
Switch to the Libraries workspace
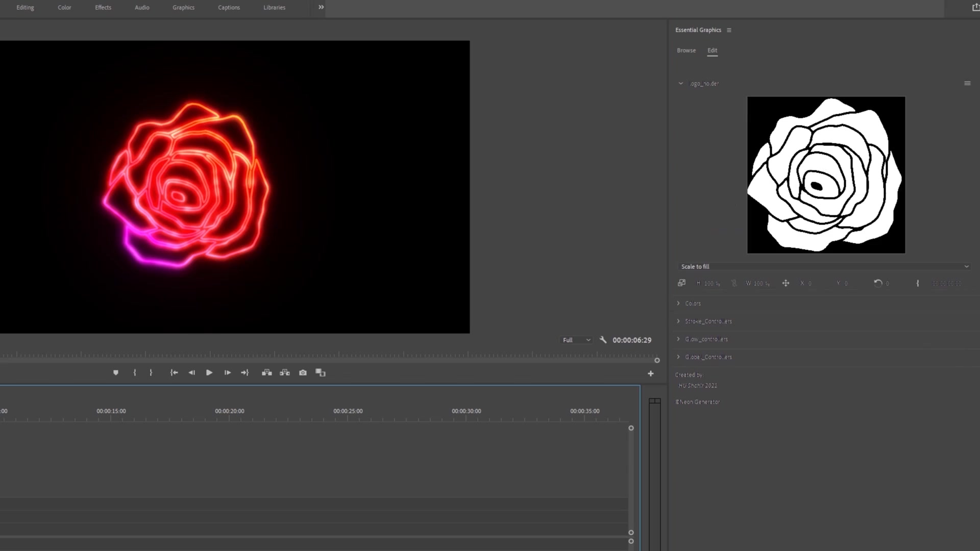coord(274,8)
